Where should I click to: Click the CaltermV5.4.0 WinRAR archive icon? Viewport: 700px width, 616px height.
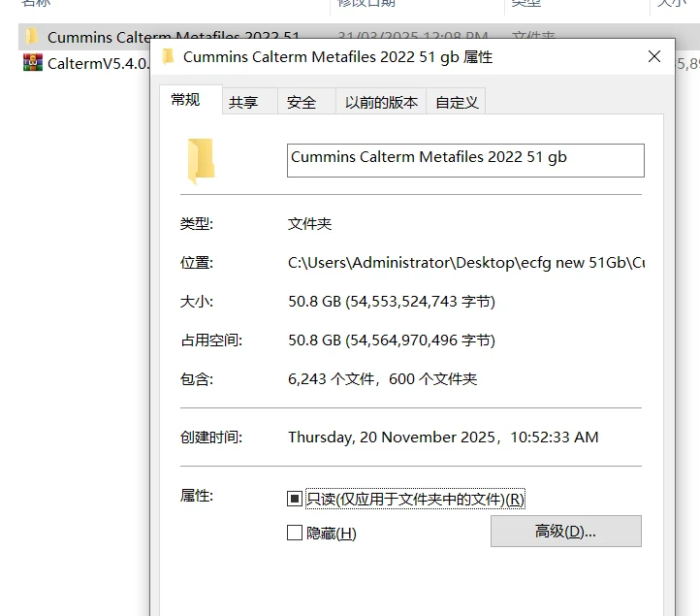33,62
